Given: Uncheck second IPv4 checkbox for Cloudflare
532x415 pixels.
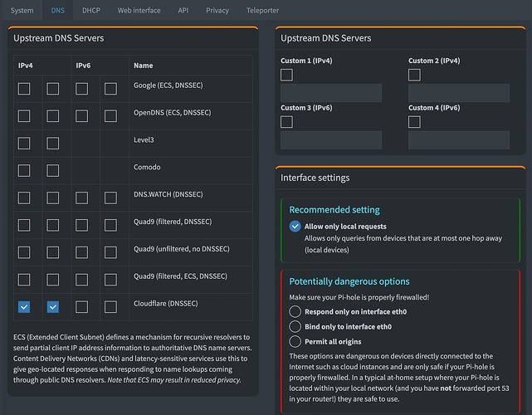Looking at the screenshot, I should (x=53, y=307).
